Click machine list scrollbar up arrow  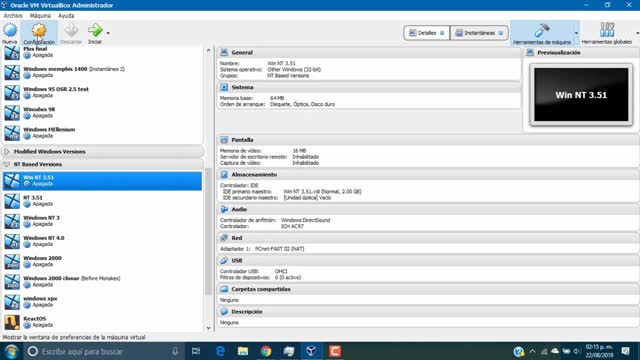click(x=208, y=50)
